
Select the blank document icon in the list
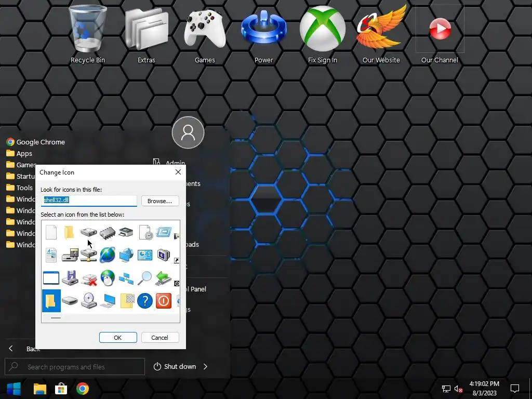[x=51, y=232]
